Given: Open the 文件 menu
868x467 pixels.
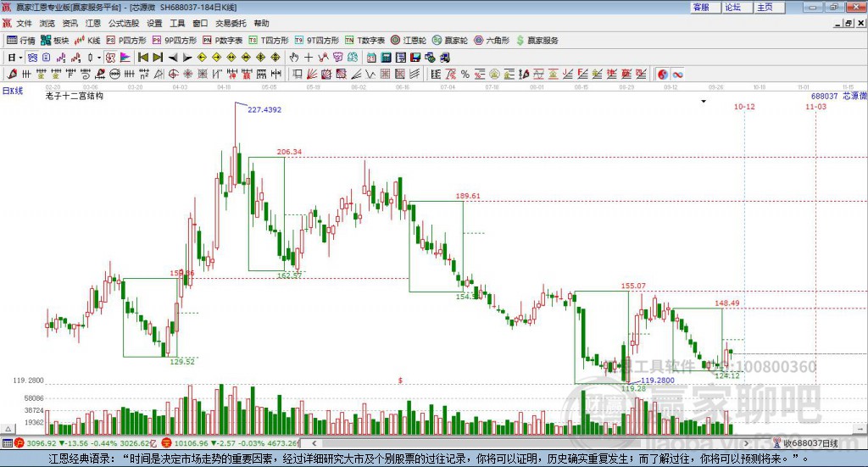Looking at the screenshot, I should (24, 23).
